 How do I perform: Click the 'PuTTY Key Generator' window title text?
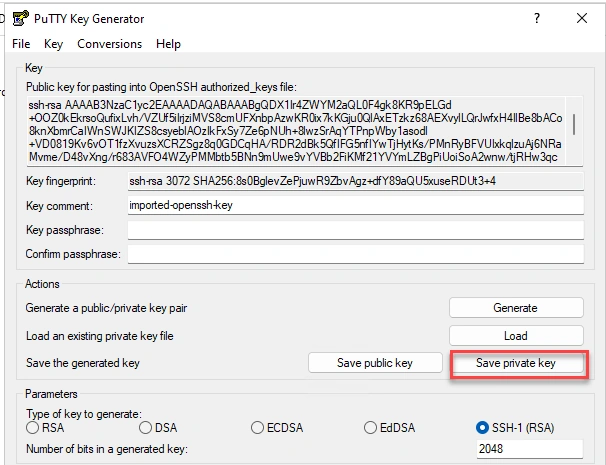(89, 19)
